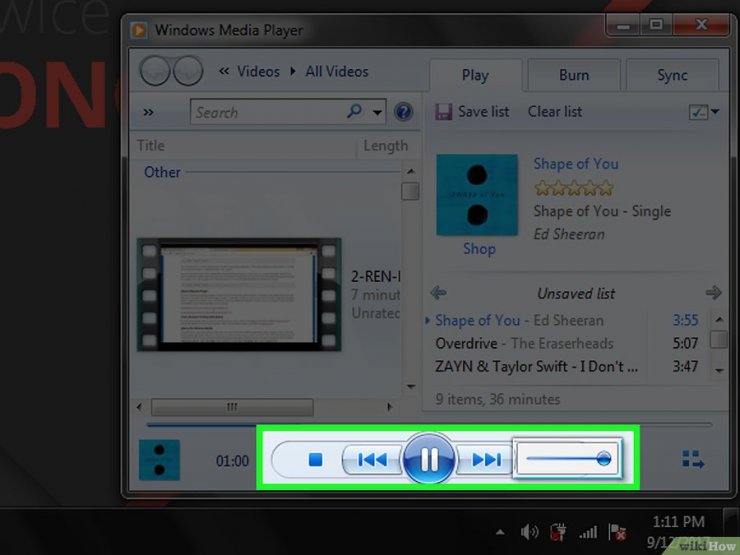This screenshot has width=740, height=555.
Task: Click the small now-playing album thumbnail
Action: coord(159,460)
